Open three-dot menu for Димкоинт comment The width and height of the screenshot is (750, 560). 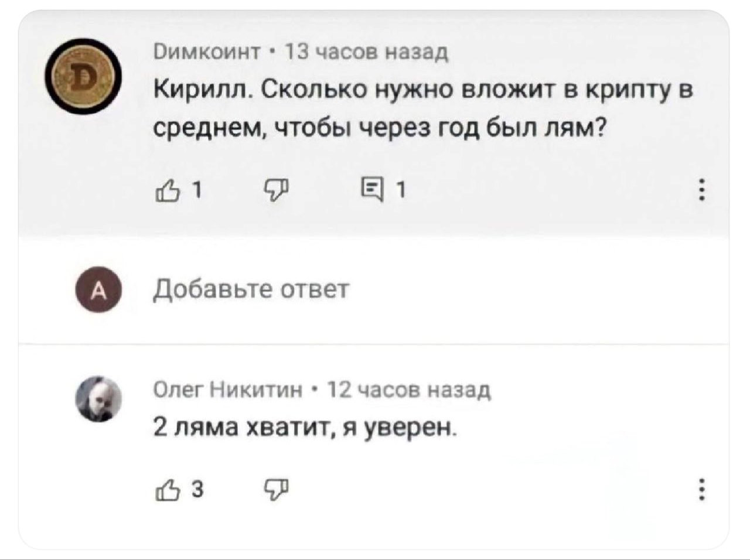click(x=701, y=190)
